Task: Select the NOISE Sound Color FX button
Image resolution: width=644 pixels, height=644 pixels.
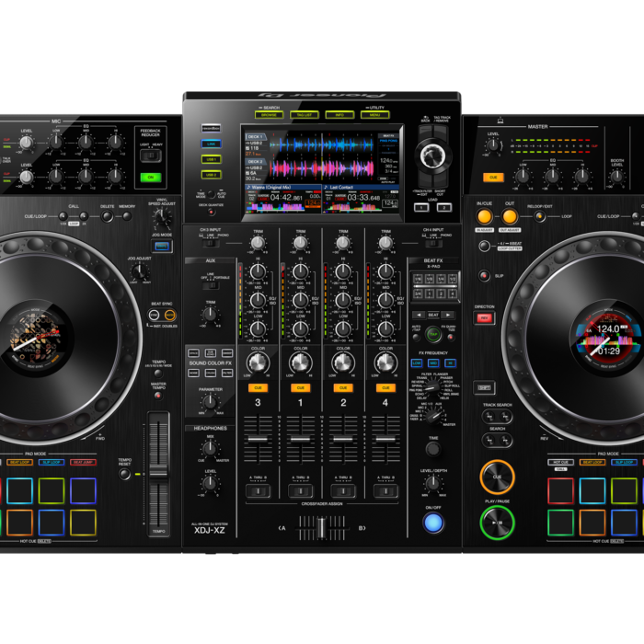Action: click(193, 373)
